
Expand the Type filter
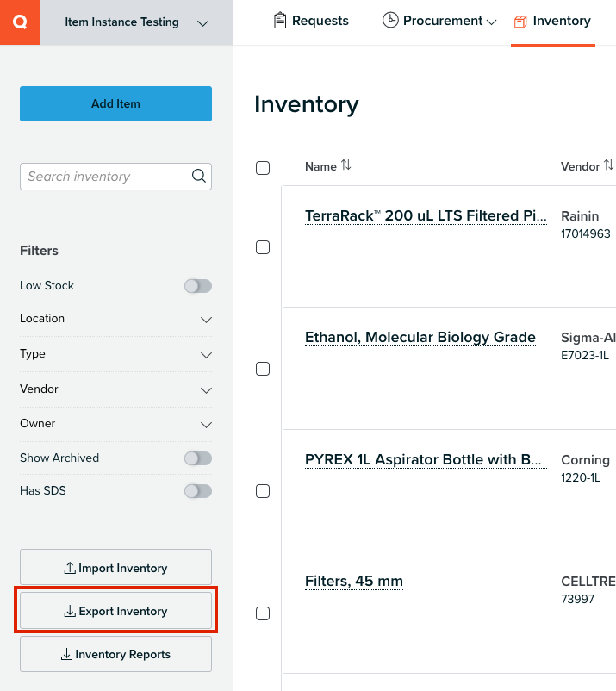(x=116, y=354)
